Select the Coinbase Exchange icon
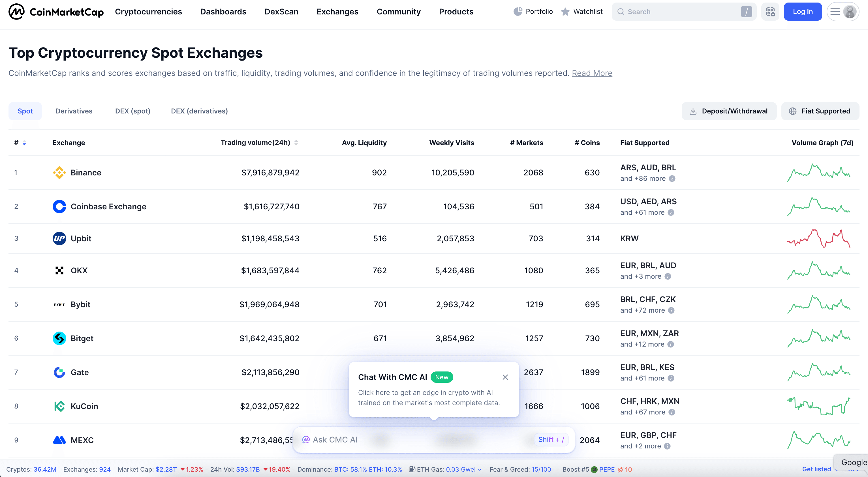 point(59,206)
